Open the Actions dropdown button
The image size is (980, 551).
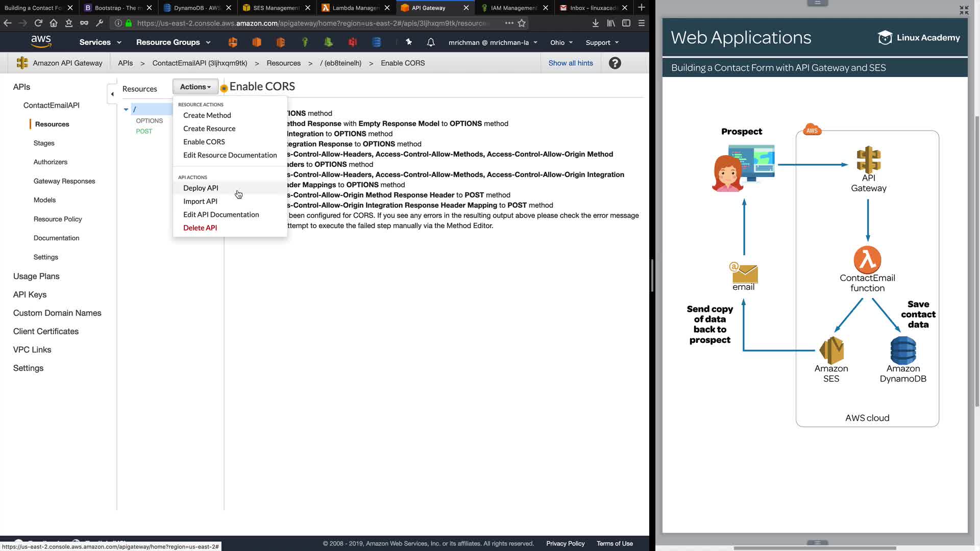point(195,87)
